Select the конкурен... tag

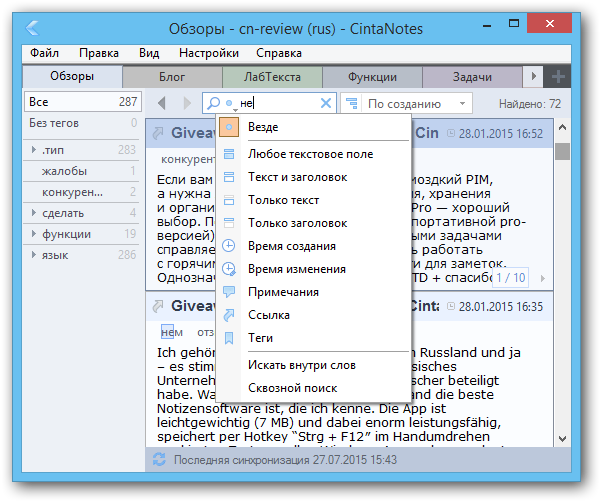[x=82, y=192]
